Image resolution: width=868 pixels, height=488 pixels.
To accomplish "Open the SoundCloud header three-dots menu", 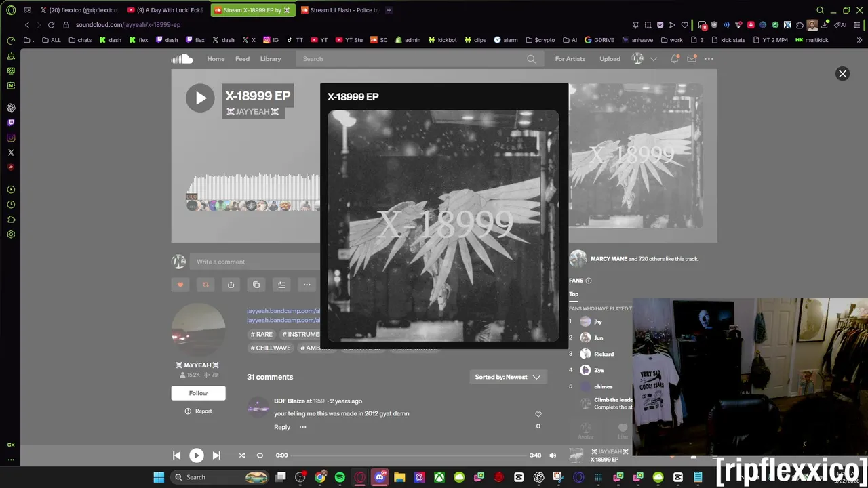I will coord(709,59).
